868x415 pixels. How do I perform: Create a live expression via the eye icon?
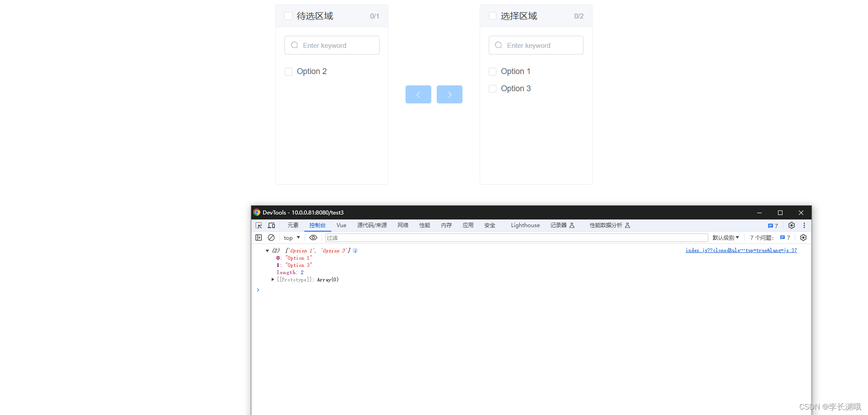tap(313, 238)
